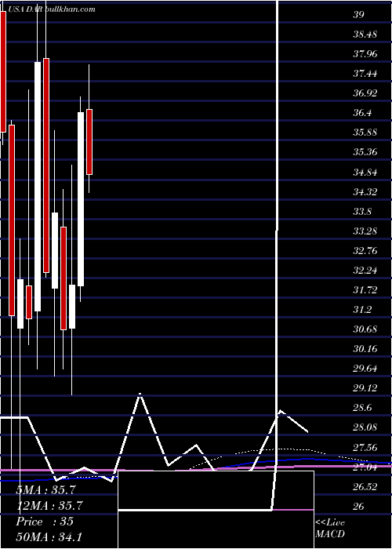Image resolution: width=392 pixels, height=549 pixels.
Task: Click the 33.28 price axis value
Action: tap(365, 231)
